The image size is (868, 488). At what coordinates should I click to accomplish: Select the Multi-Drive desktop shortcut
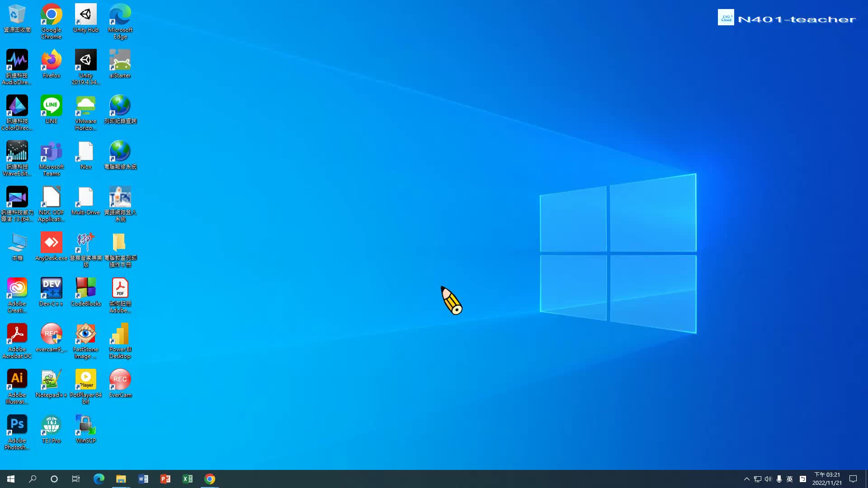(86, 201)
